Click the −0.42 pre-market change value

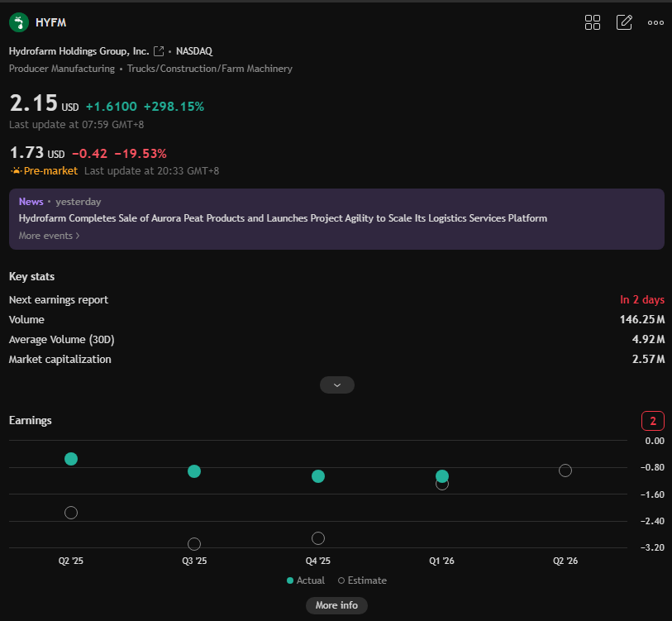tap(89, 154)
